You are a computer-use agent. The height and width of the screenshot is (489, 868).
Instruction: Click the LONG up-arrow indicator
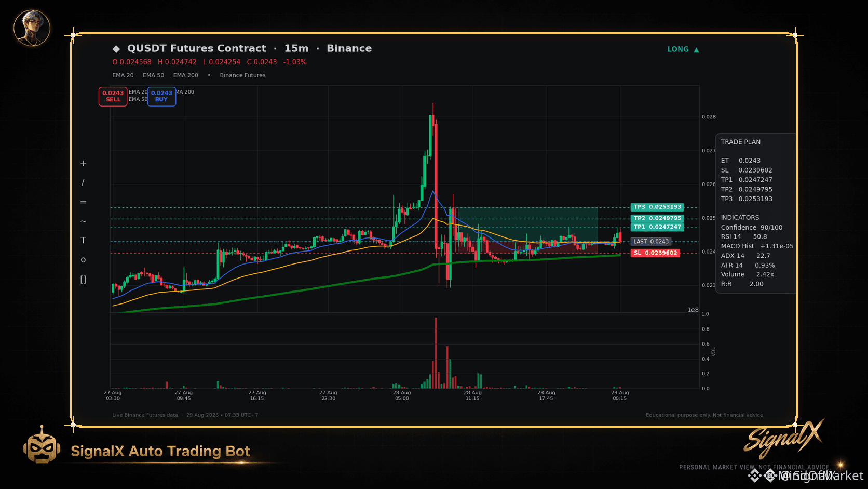(x=683, y=49)
